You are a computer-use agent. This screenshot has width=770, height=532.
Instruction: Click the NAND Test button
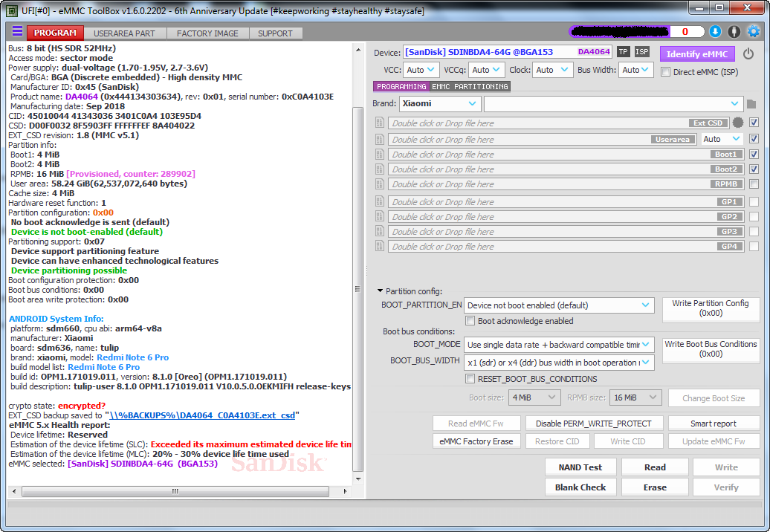[x=580, y=467]
